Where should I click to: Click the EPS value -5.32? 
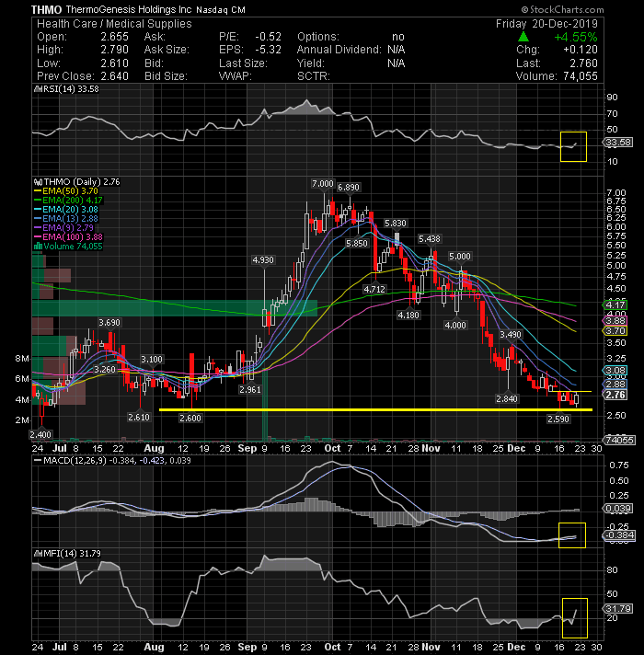tap(268, 50)
